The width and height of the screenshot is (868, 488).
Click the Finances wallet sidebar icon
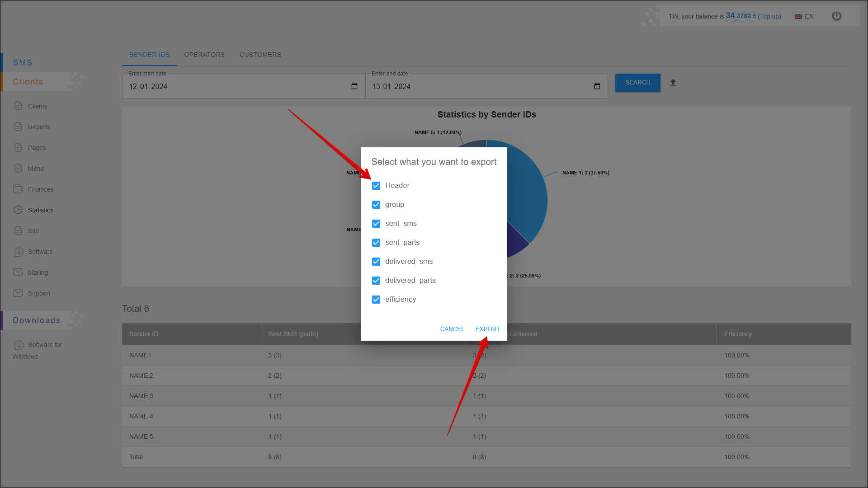[18, 189]
